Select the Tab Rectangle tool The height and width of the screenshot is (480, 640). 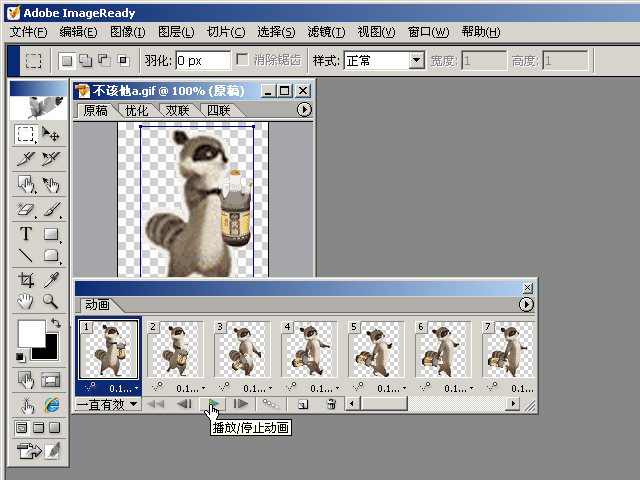coord(51,256)
